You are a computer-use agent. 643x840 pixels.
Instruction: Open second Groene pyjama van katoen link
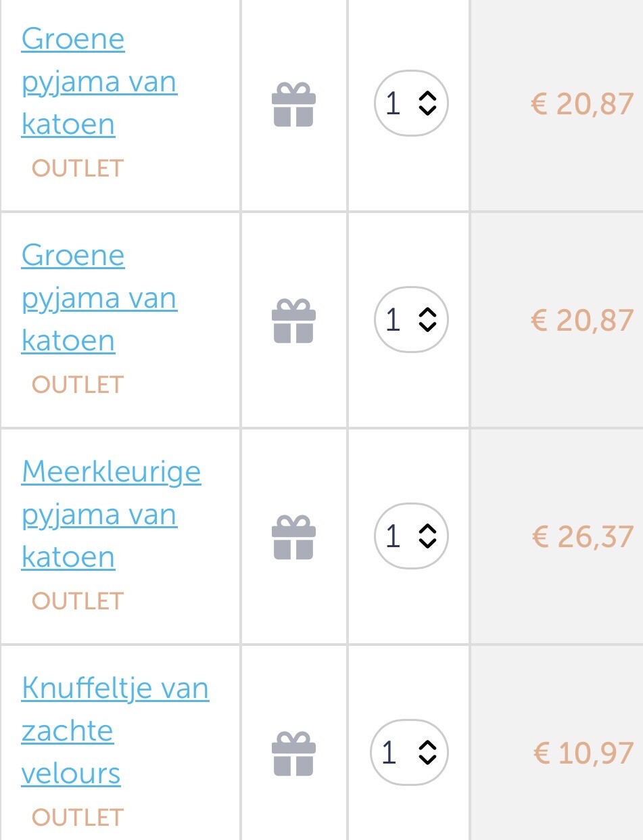(99, 298)
